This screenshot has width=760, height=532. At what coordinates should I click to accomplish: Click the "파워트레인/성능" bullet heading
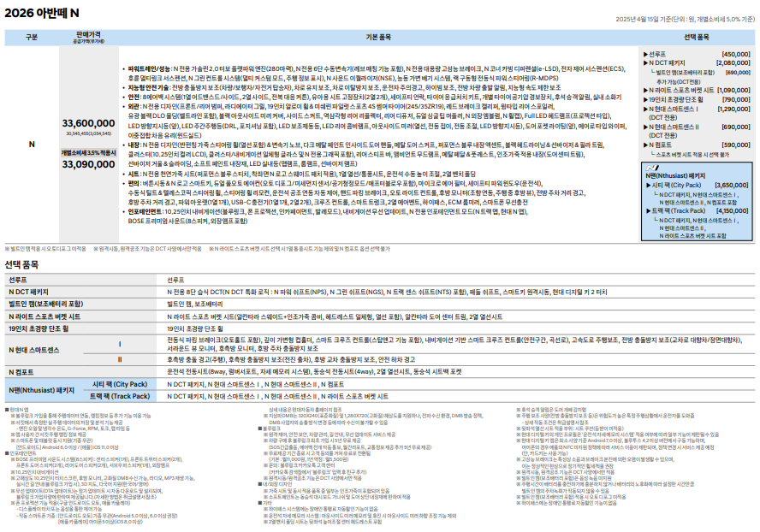tap(149, 68)
